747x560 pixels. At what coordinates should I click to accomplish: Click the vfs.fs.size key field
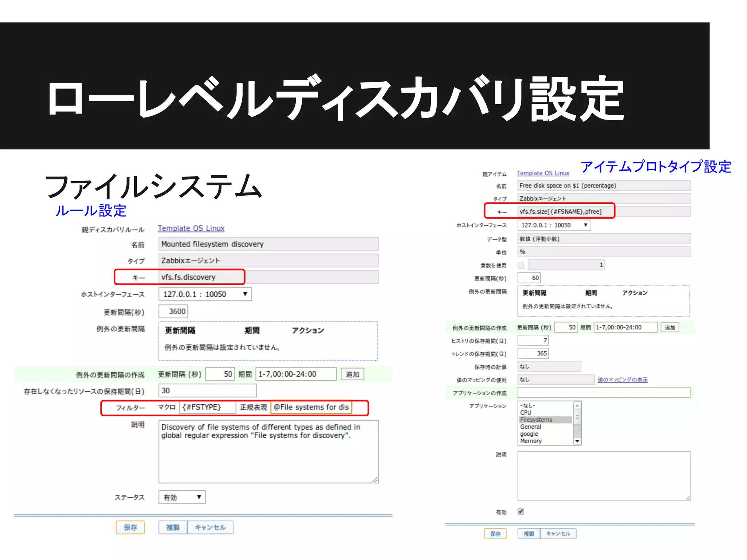click(x=604, y=211)
